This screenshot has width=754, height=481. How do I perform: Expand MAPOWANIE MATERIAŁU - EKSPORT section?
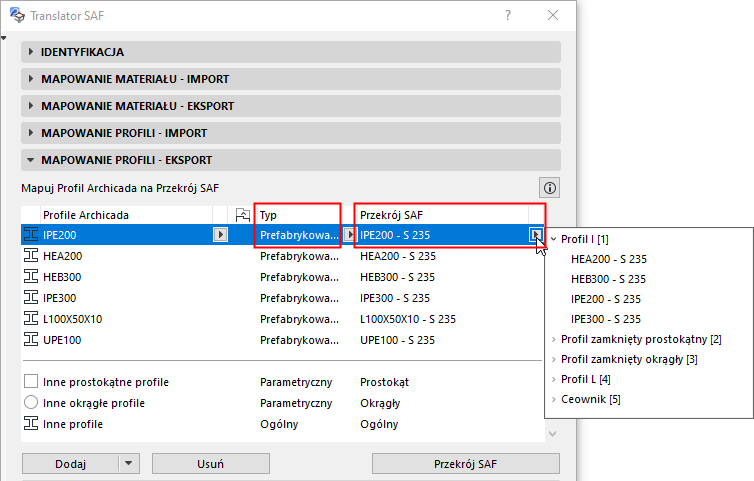tap(31, 105)
